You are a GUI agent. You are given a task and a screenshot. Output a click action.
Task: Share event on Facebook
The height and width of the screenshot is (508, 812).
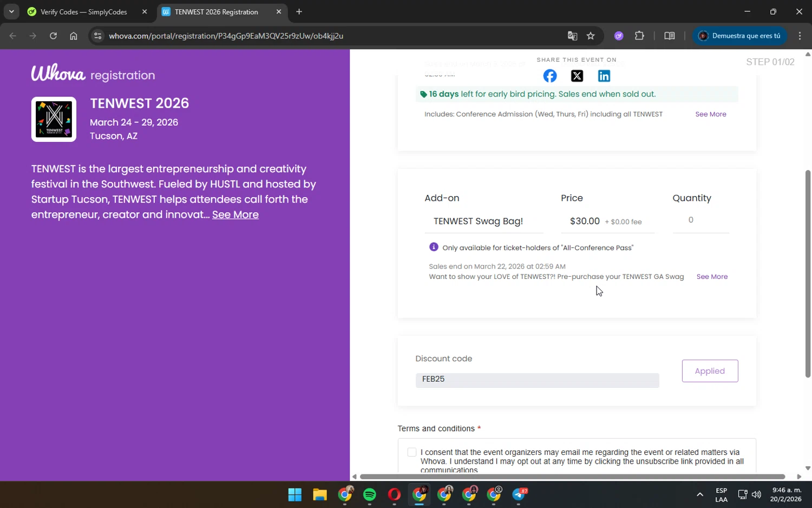pyautogui.click(x=549, y=76)
